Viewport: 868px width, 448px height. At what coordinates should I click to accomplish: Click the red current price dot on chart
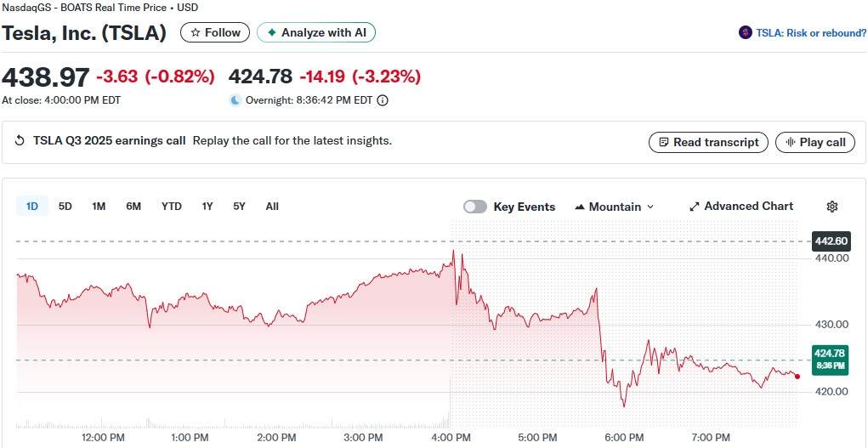[797, 377]
